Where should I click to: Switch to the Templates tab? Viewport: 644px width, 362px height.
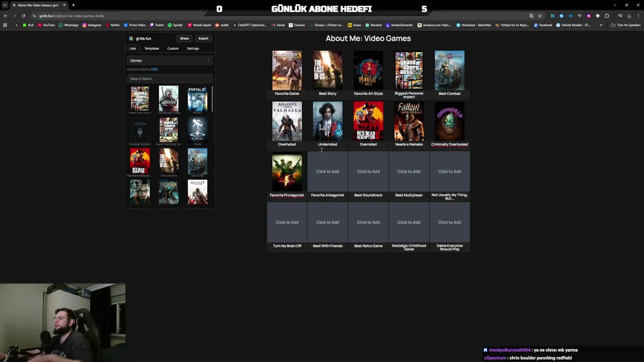point(151,48)
